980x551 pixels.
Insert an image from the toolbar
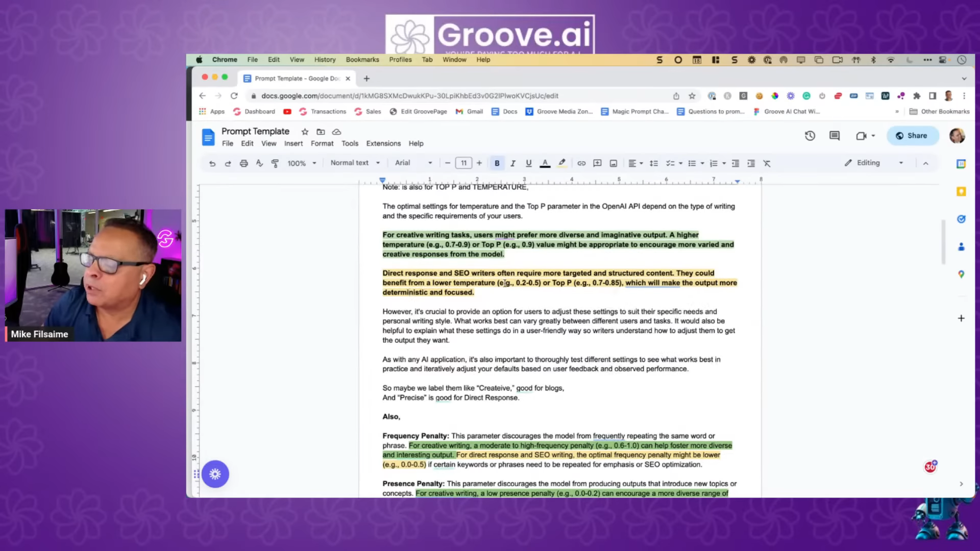click(x=614, y=163)
